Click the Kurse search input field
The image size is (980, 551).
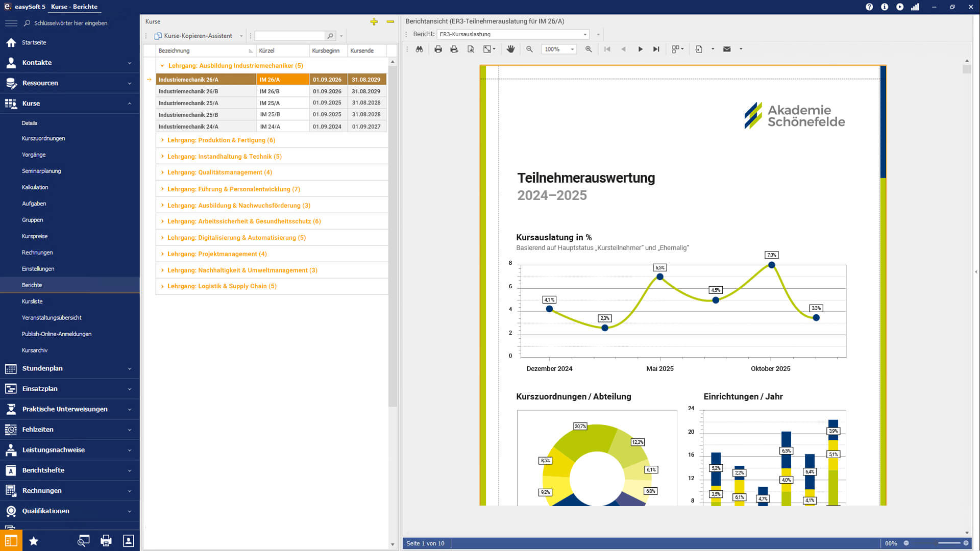(290, 36)
